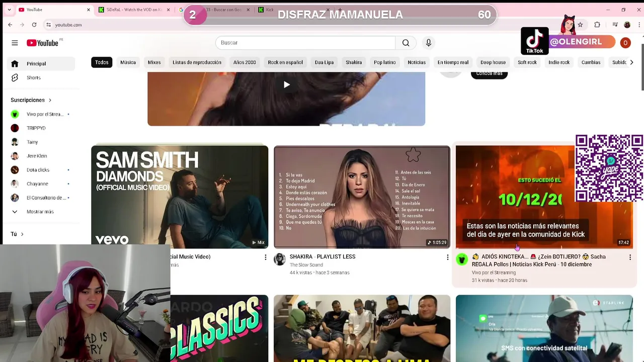Image resolution: width=644 pixels, height=362 pixels.
Task: Select the Deep house filter chip
Action: point(493,62)
